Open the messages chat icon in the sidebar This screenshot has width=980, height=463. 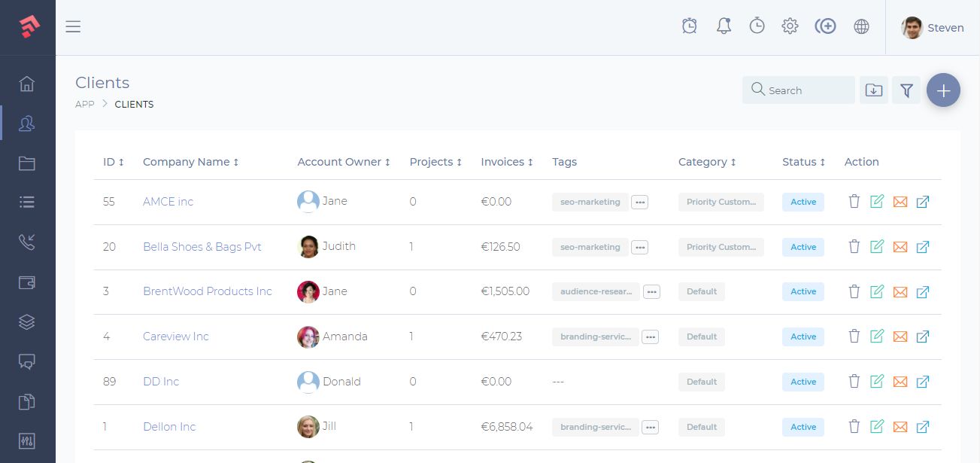tap(27, 361)
